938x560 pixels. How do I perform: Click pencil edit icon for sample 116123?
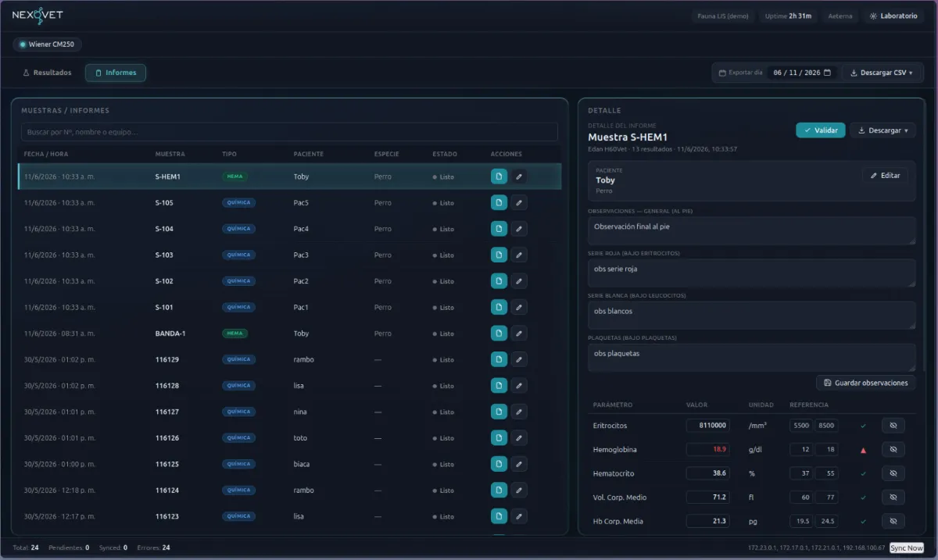point(518,517)
